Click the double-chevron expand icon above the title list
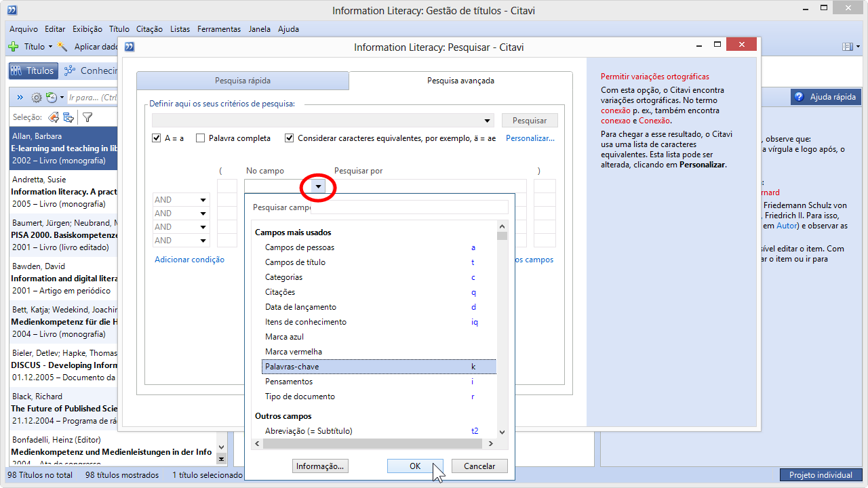This screenshot has width=868, height=488. [x=20, y=98]
